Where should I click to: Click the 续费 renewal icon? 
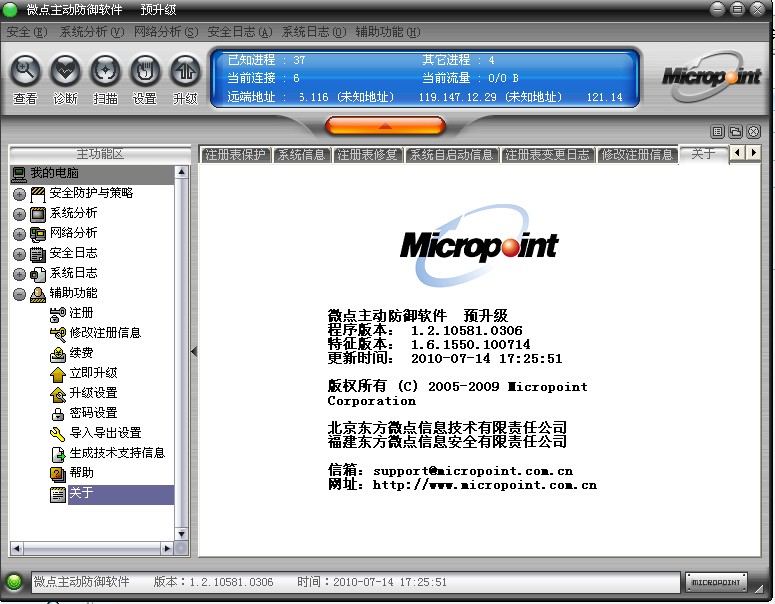click(x=58, y=354)
